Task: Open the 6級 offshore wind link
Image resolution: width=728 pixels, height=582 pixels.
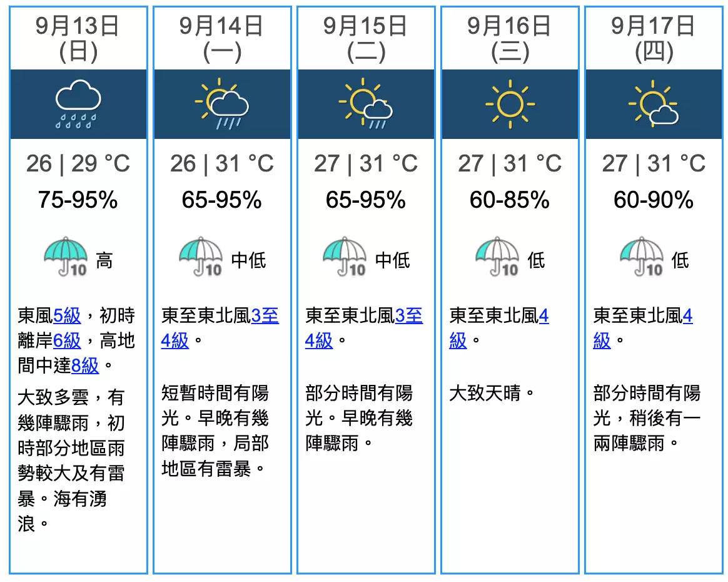Action: [x=67, y=341]
